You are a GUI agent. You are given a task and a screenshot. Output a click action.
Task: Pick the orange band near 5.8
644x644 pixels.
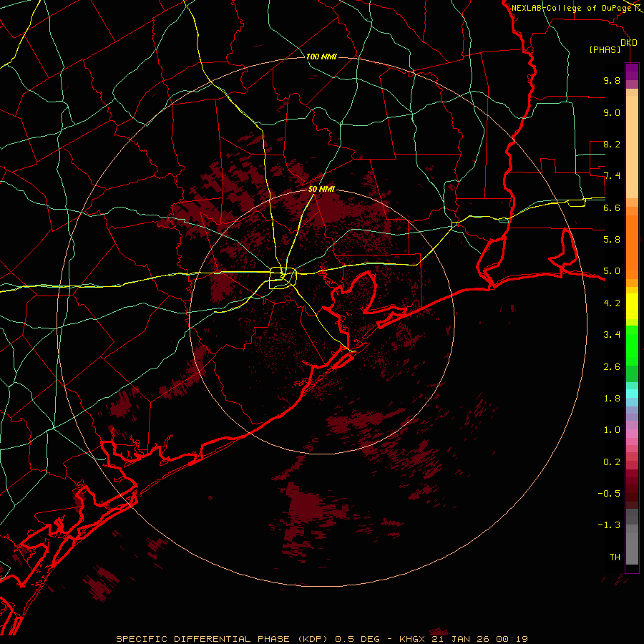[x=632, y=246]
